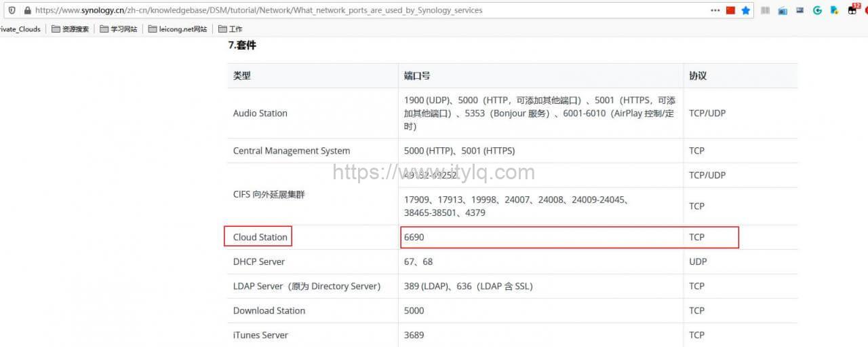Click the tracking protection shield icon
This screenshot has width=868, height=347.
(12, 11)
